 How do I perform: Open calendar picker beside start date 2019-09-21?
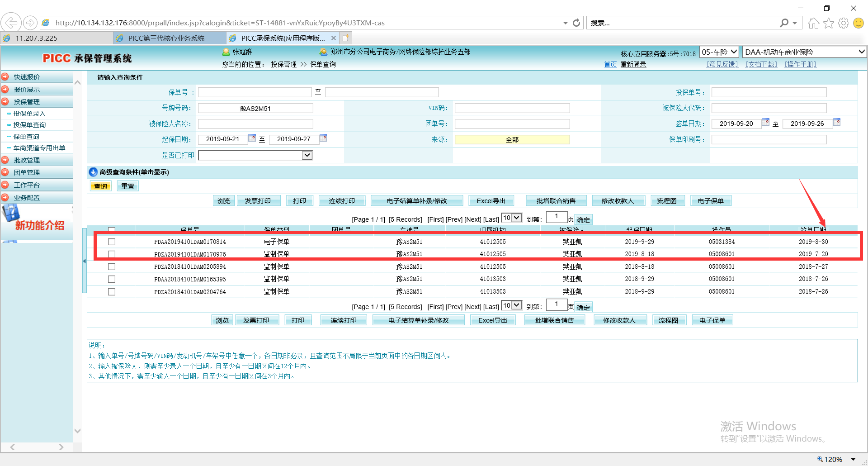point(252,138)
